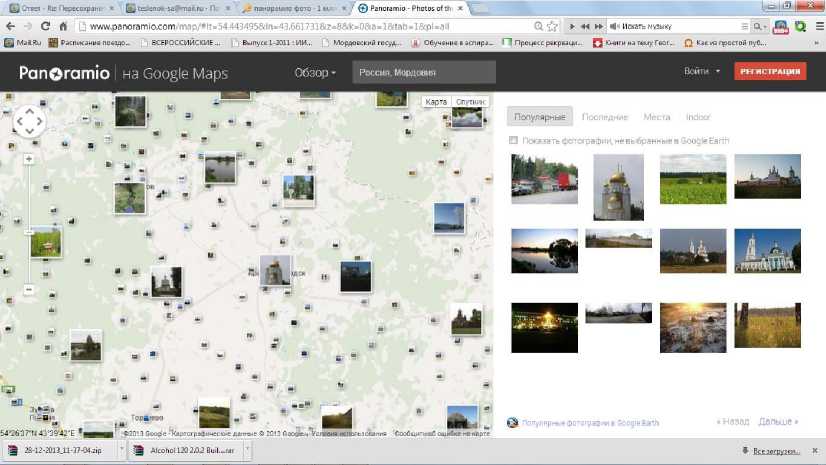Switch map to Спутник satellite view

(x=470, y=102)
